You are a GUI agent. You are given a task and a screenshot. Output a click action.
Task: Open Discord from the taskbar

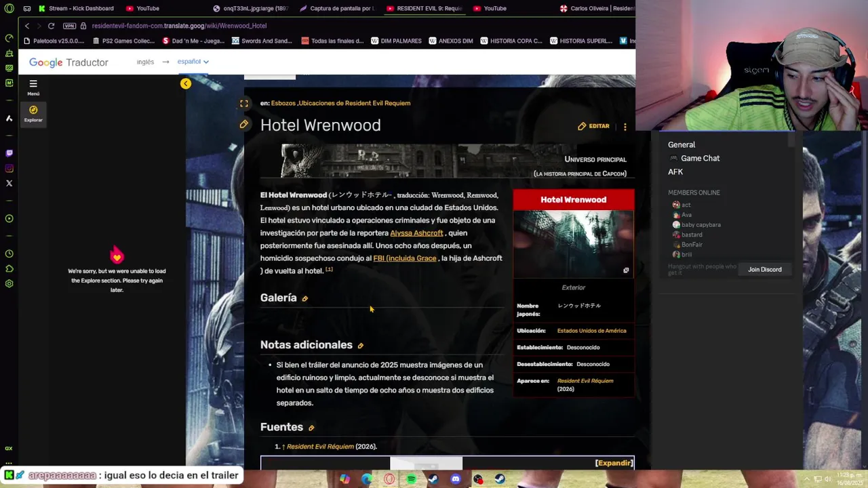click(x=455, y=479)
